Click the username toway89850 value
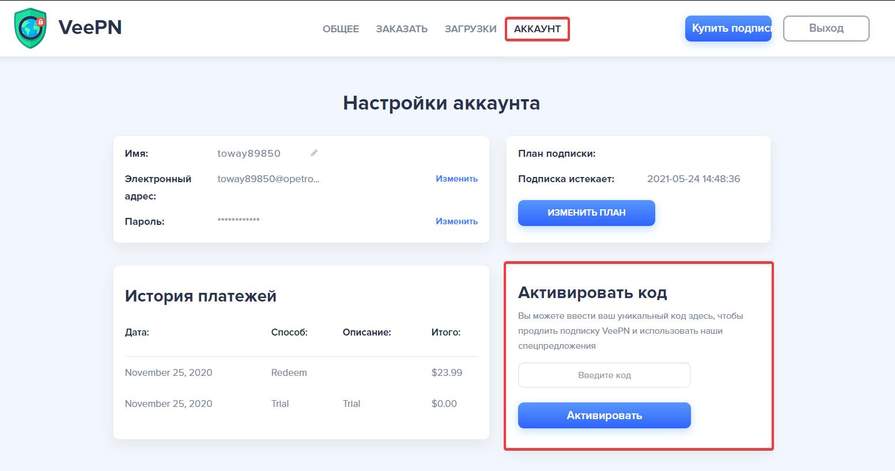The width and height of the screenshot is (895, 471). (249, 153)
